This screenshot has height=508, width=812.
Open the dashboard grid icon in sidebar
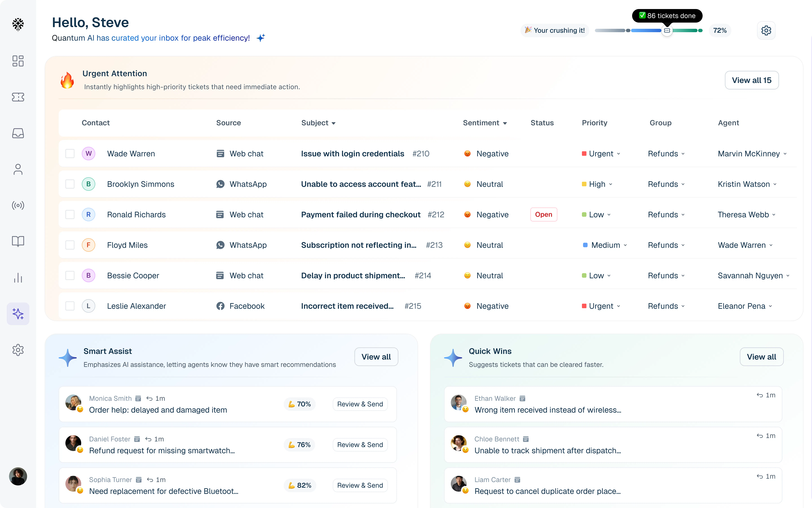coord(18,61)
